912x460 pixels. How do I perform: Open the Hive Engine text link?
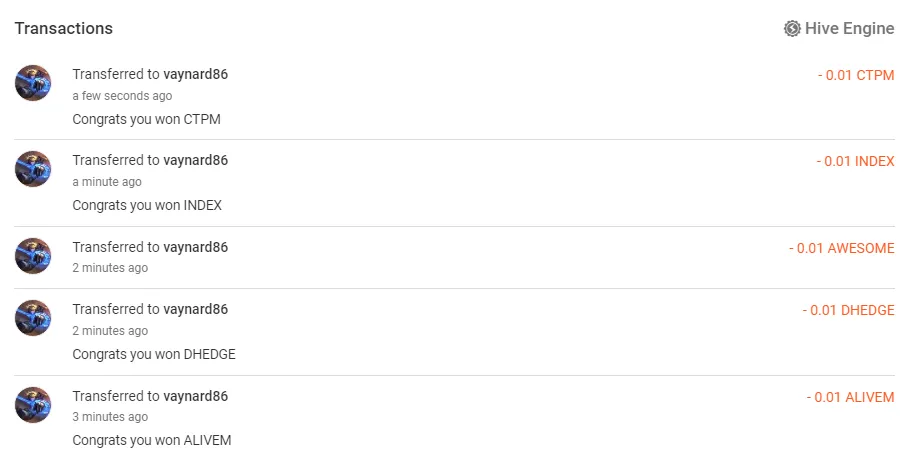point(849,29)
